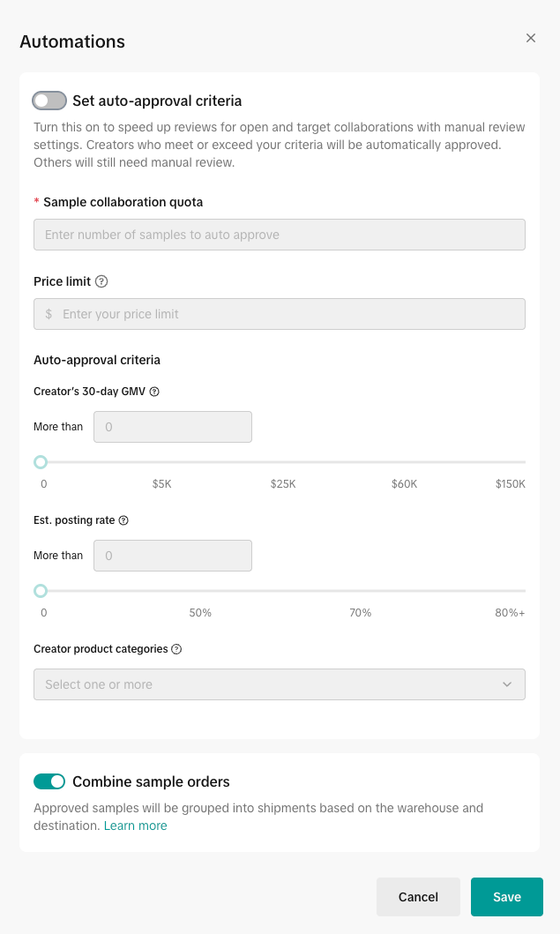The image size is (560, 934).
Task: Click the Learn more link
Action: pyautogui.click(x=135, y=826)
